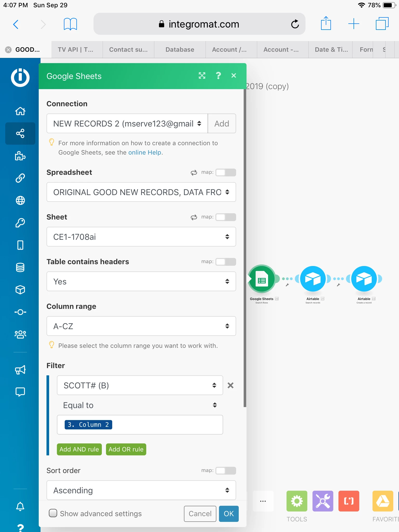399x532 pixels.
Task: Select the Google Sheets Search Rows module
Action: [262, 279]
